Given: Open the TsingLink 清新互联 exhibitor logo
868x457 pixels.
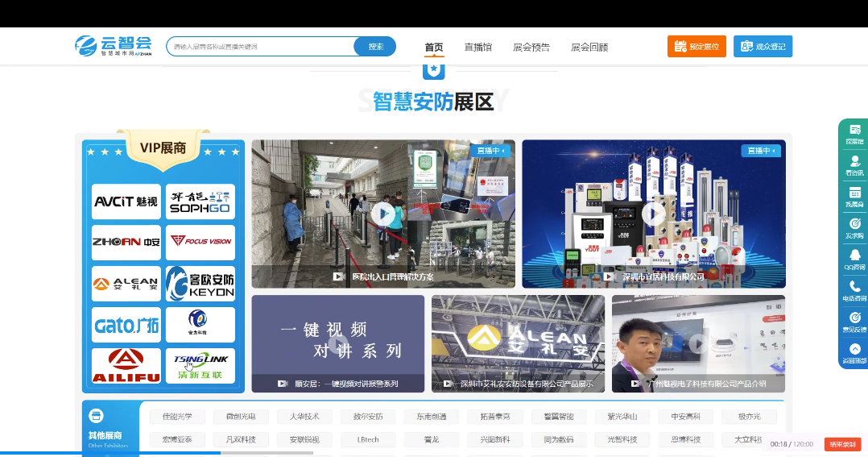Looking at the screenshot, I should pos(200,366).
